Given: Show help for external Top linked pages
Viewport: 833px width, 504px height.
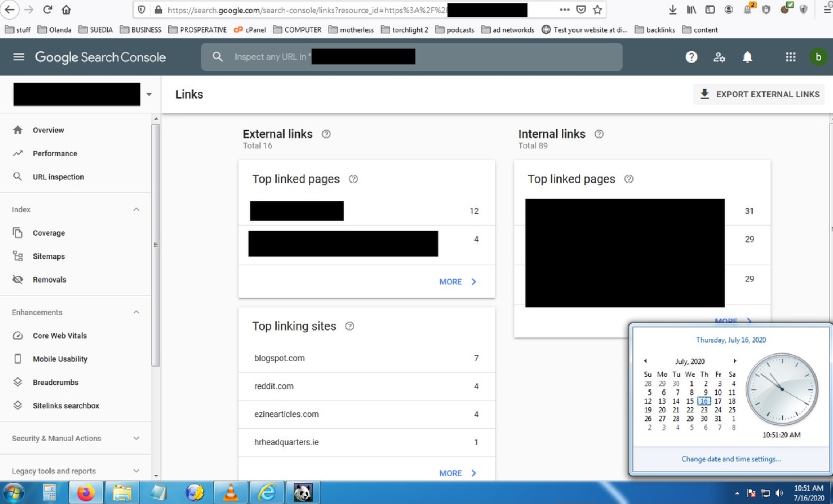Looking at the screenshot, I should point(353,179).
